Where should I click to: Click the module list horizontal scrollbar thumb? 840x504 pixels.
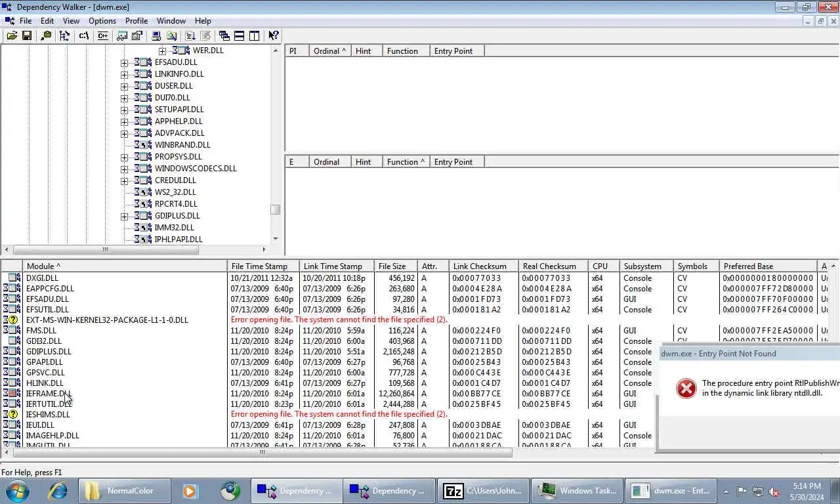(x=262, y=452)
